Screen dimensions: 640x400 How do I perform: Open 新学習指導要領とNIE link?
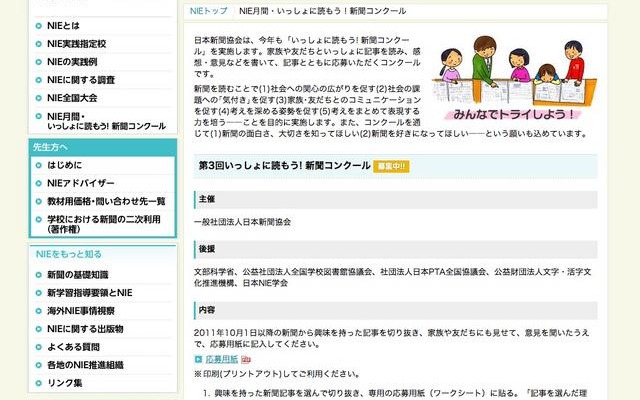pos(90,293)
